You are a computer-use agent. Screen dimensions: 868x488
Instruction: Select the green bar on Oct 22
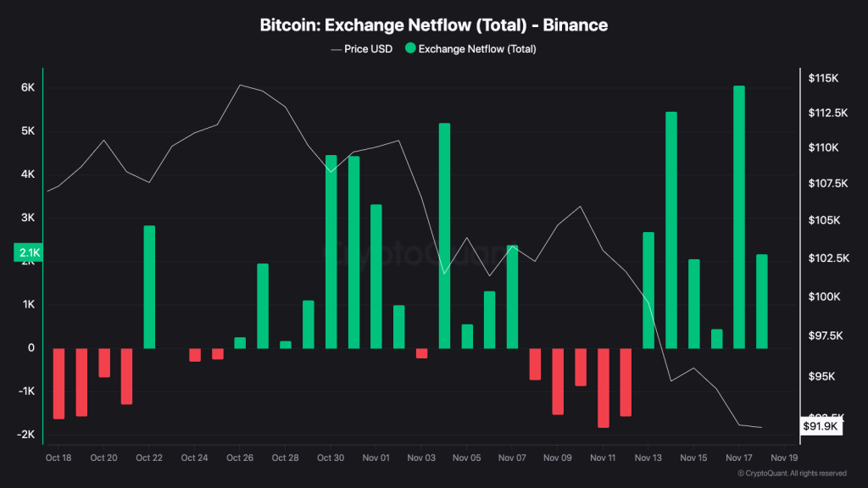coord(149,286)
